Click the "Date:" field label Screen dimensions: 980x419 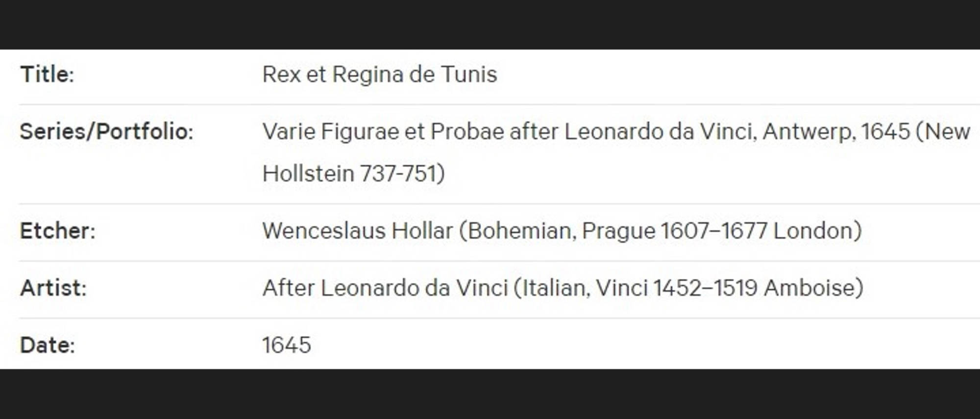point(48,345)
